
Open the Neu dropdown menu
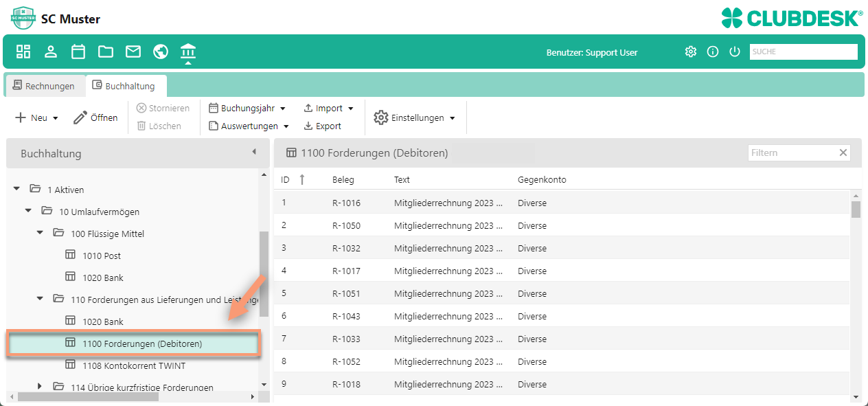click(37, 117)
